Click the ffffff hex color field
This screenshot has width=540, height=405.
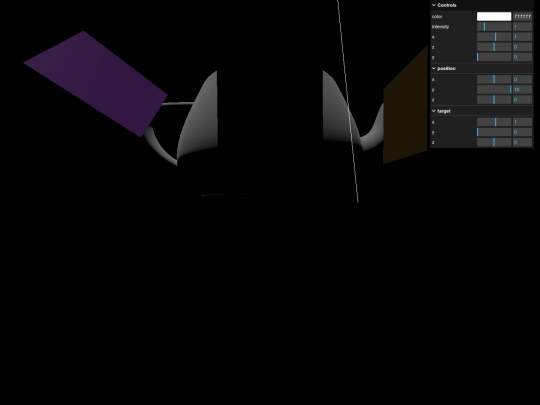coord(522,17)
